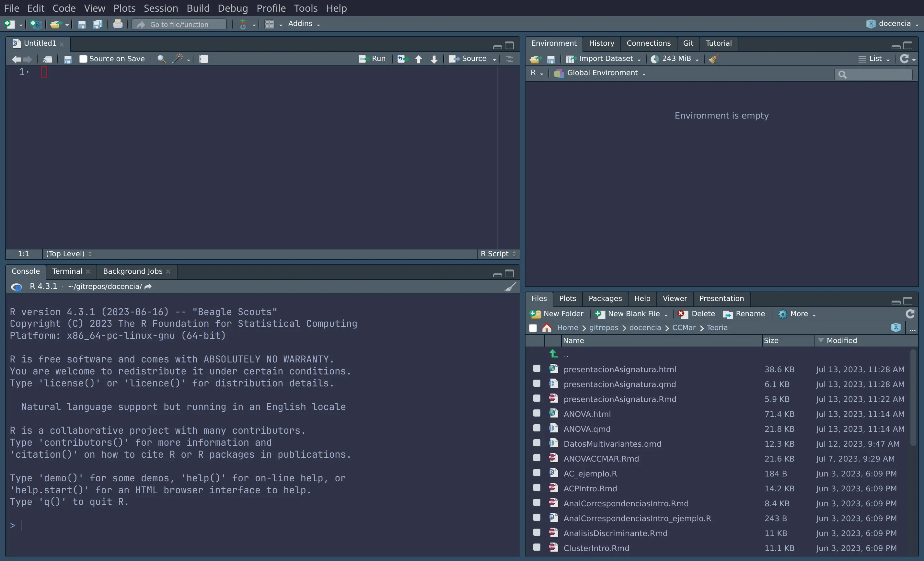
Task: Enable Source on Save checkbox
Action: pos(83,59)
